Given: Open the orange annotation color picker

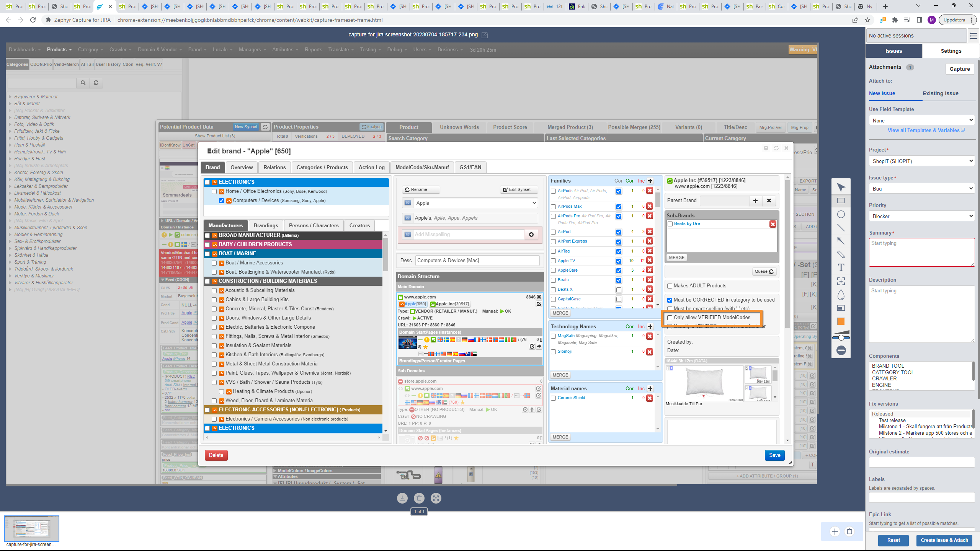Looking at the screenshot, I should 841,321.
